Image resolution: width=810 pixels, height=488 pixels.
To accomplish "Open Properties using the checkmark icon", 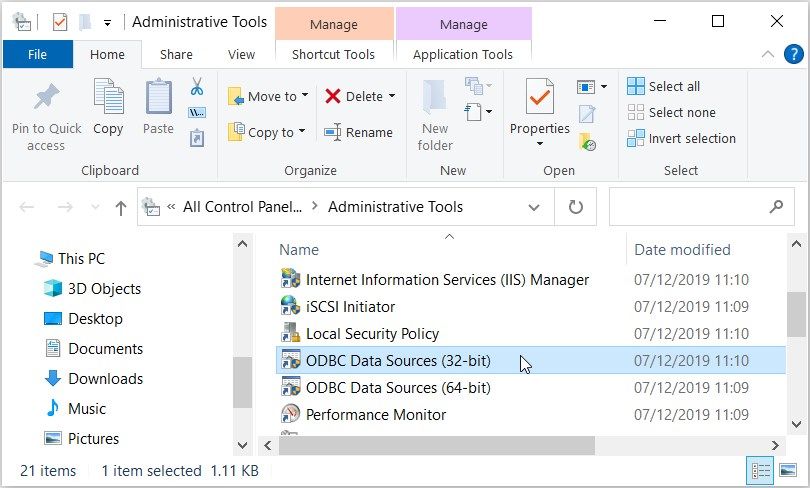I will point(540,98).
